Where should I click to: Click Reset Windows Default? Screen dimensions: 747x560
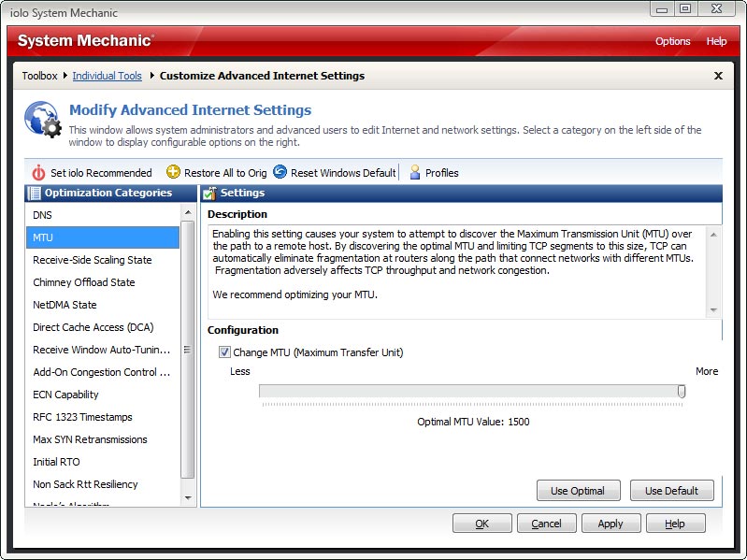point(335,173)
